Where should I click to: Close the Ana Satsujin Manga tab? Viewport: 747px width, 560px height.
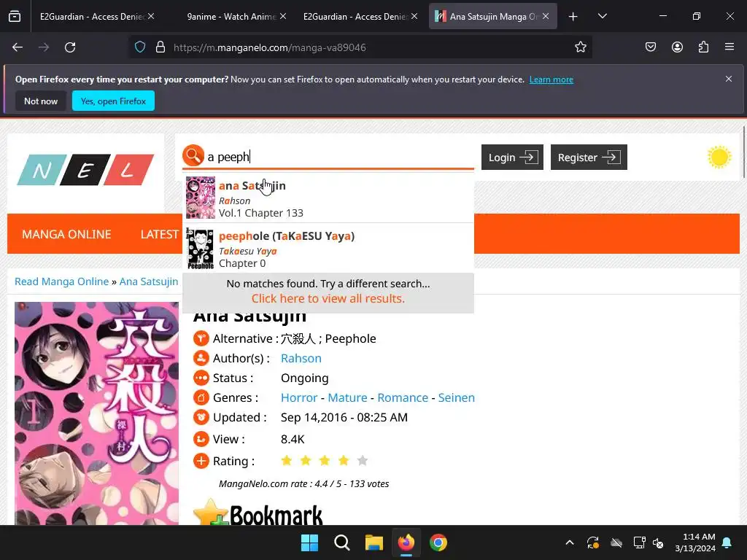[x=546, y=16]
